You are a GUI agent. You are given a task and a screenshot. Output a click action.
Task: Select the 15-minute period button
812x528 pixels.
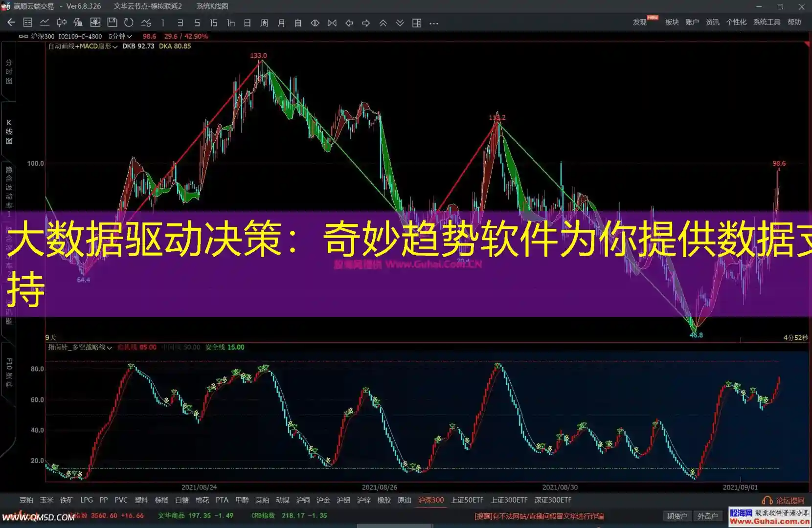click(214, 23)
